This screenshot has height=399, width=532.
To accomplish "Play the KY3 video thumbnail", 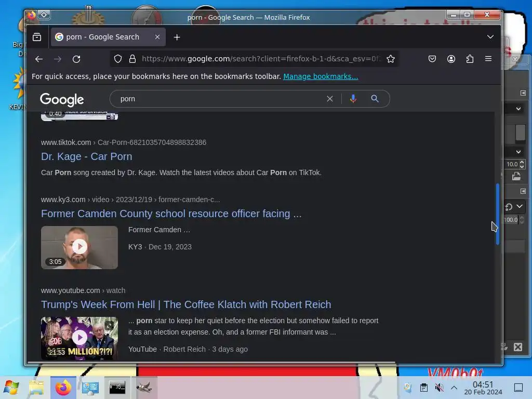I will (x=79, y=247).
